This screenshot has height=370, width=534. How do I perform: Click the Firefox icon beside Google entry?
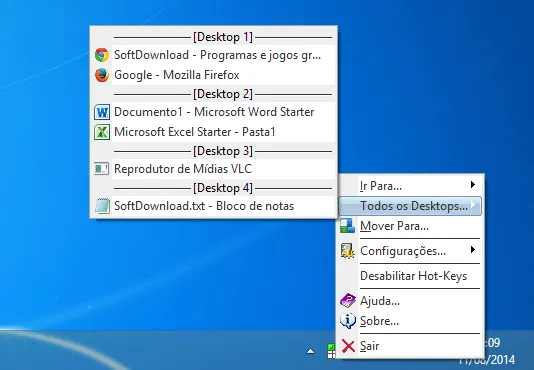[x=102, y=75]
